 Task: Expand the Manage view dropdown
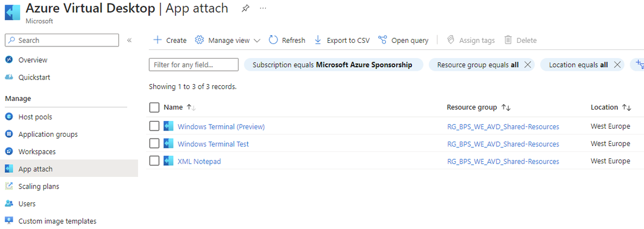click(x=227, y=40)
